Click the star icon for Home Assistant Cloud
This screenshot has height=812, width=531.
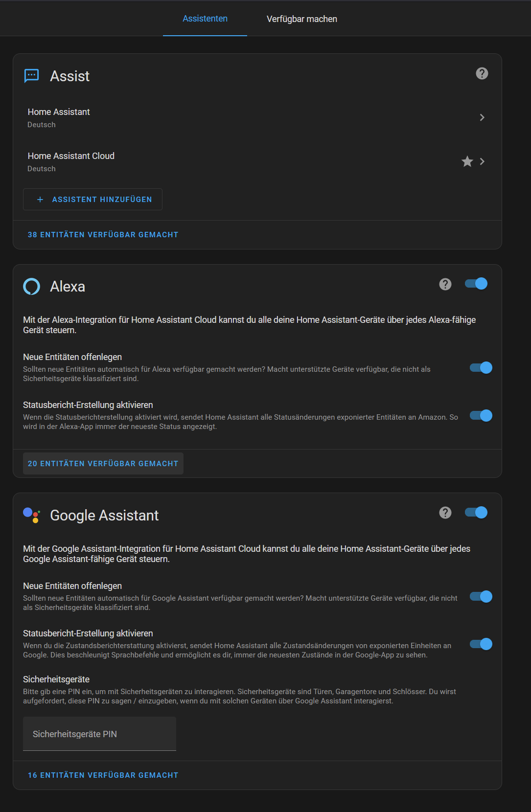(467, 161)
